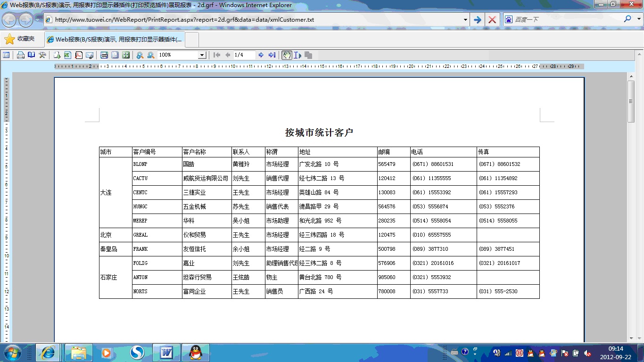Toggle the text select cursor tool

click(x=297, y=55)
